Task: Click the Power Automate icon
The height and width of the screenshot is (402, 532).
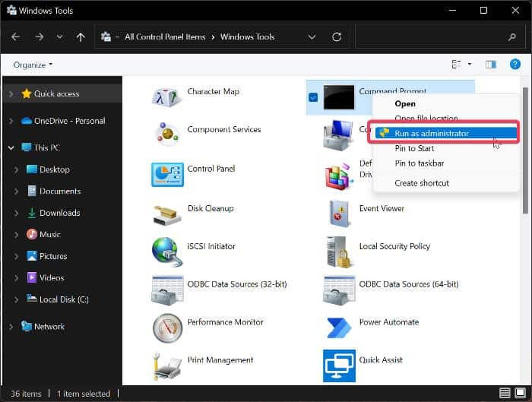Action: (x=337, y=328)
